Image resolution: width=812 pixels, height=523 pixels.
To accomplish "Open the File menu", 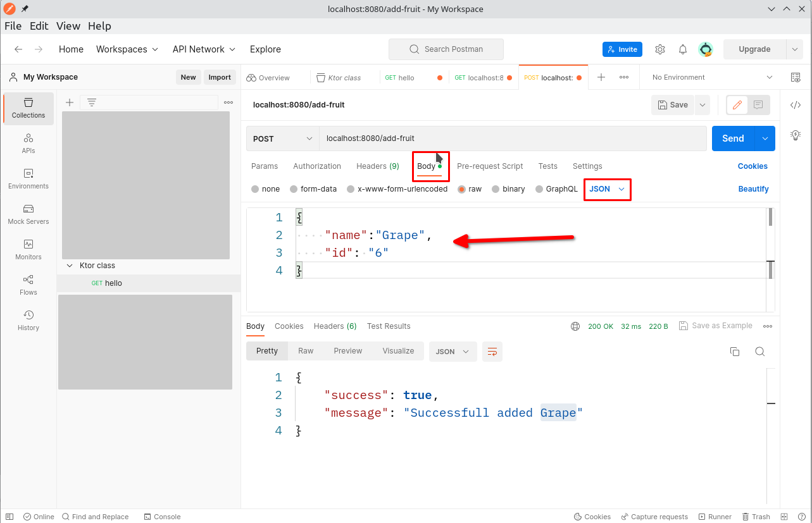I will (x=13, y=26).
